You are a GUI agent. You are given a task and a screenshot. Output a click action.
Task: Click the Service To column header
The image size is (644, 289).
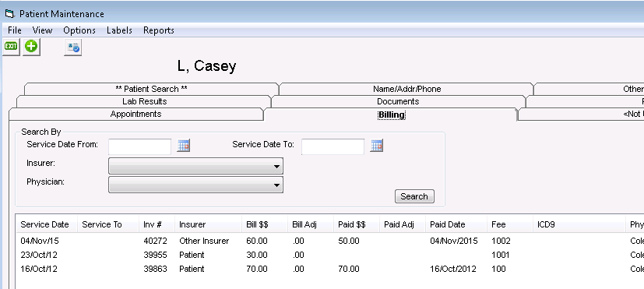pyautogui.click(x=108, y=224)
